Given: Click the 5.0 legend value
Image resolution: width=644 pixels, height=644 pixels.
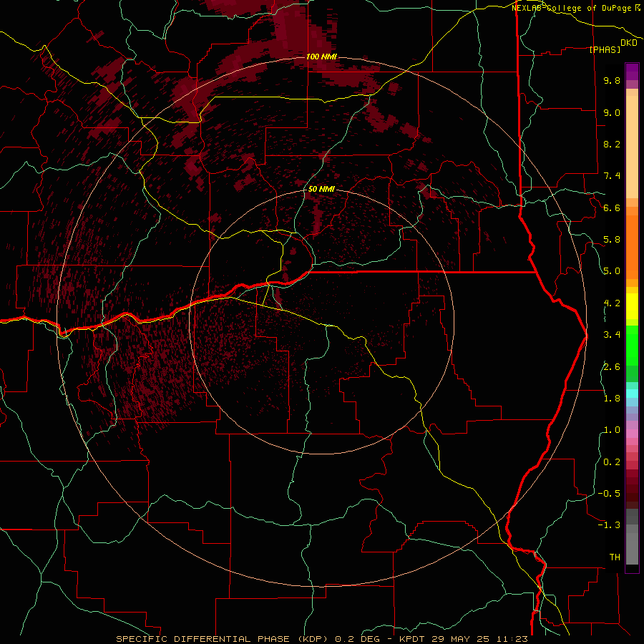Looking at the screenshot, I should pyautogui.click(x=612, y=271).
